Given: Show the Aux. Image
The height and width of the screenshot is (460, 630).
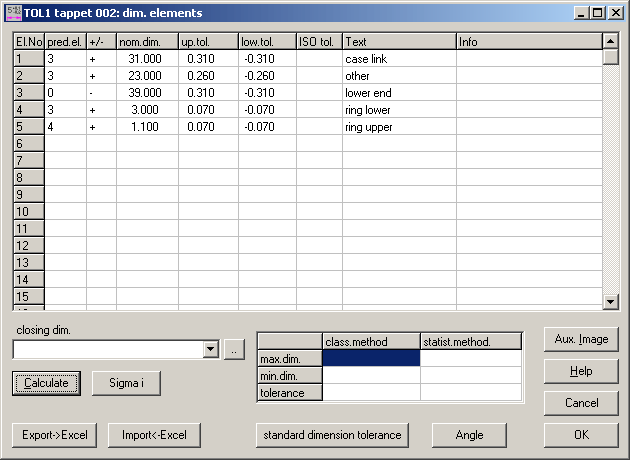Looking at the screenshot, I should point(581,339).
